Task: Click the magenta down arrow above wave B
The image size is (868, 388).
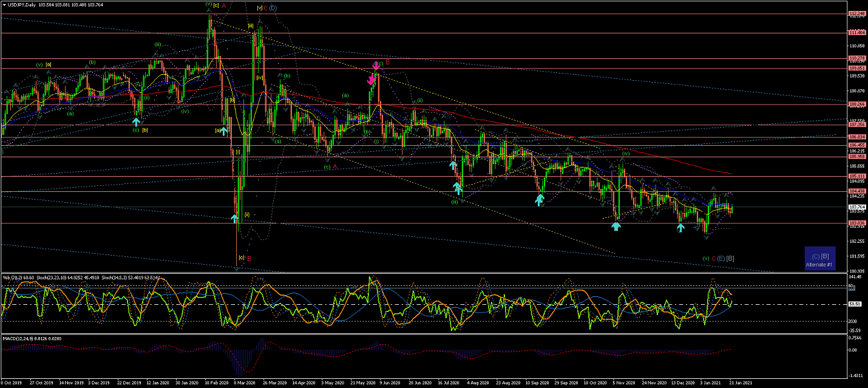Action: click(x=376, y=66)
